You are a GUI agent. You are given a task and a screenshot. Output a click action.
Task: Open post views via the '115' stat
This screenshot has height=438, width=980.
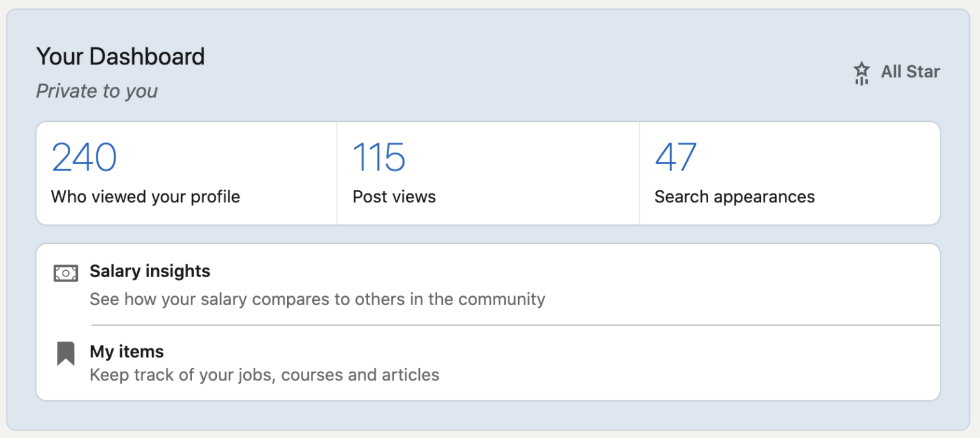(378, 155)
